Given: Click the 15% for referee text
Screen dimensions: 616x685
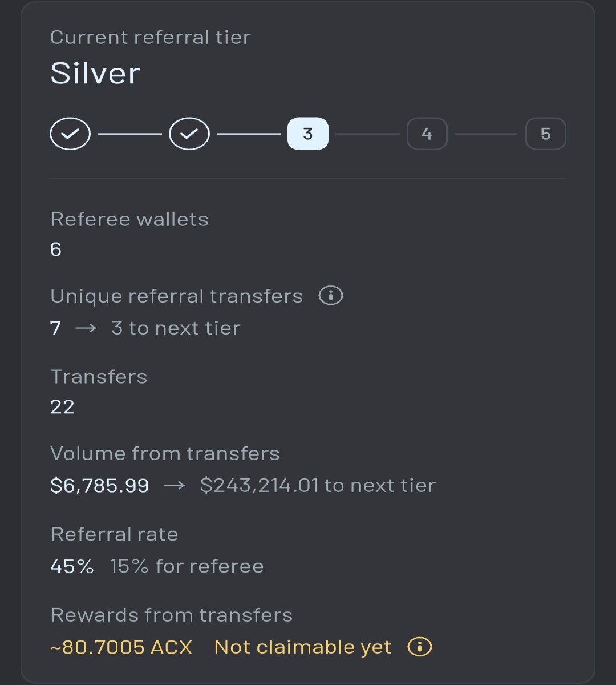Looking at the screenshot, I should click(187, 566).
